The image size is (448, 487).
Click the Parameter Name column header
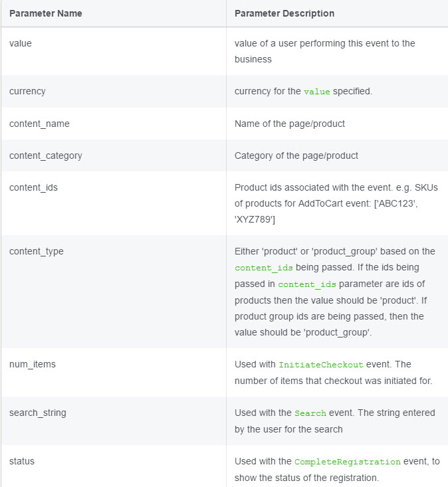tap(46, 13)
